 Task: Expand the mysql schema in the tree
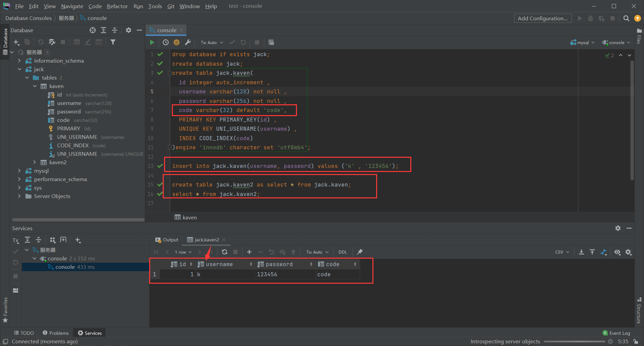pos(19,171)
